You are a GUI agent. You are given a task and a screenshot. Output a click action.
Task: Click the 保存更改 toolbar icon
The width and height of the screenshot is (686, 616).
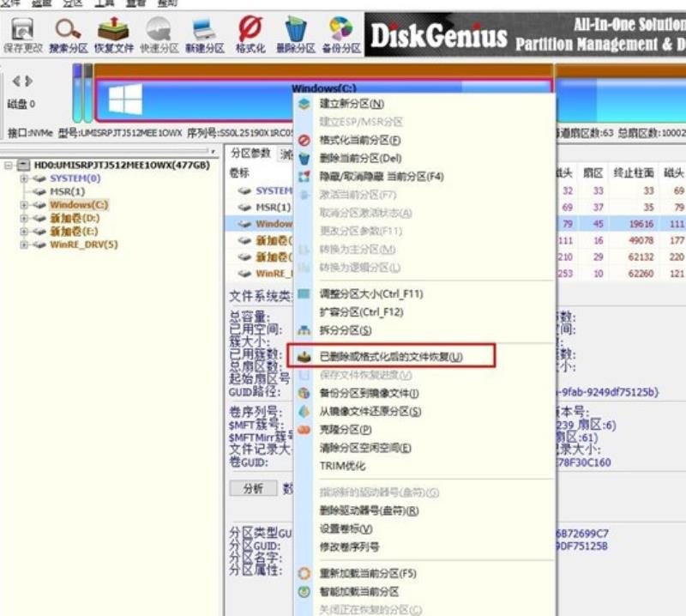click(23, 35)
